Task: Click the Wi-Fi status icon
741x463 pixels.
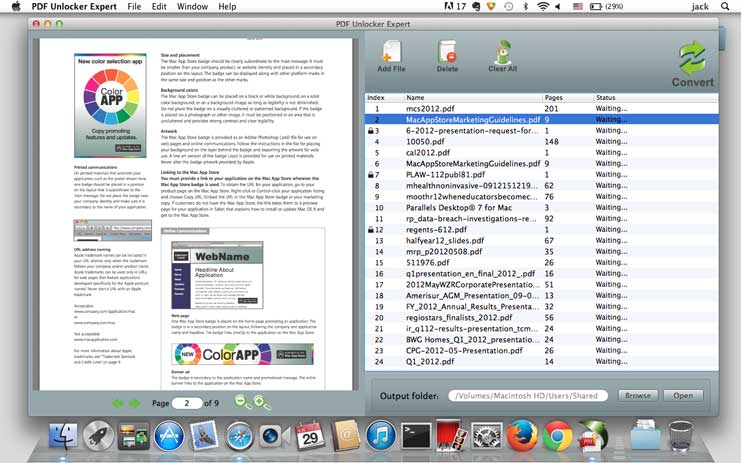Action: (543, 7)
